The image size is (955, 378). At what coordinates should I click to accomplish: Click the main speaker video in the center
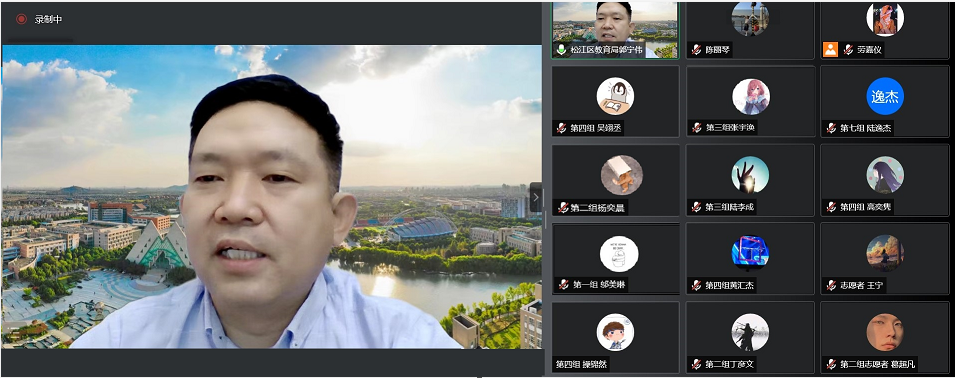[x=272, y=197]
